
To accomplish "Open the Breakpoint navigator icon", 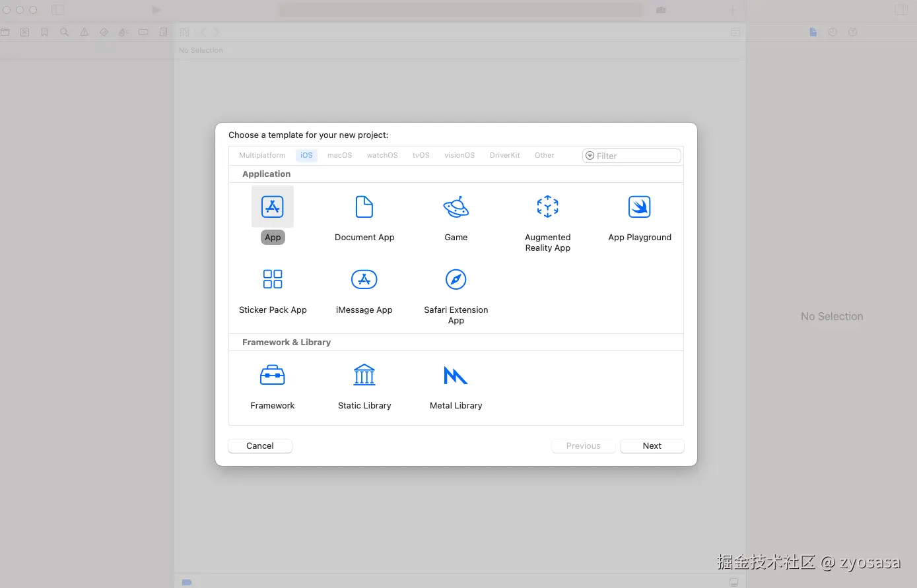I will 143,32.
